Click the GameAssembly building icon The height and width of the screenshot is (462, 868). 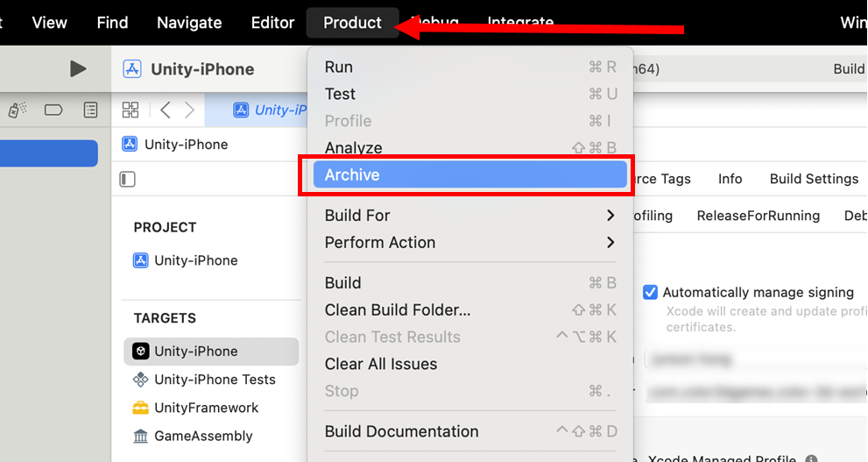pyautogui.click(x=141, y=436)
